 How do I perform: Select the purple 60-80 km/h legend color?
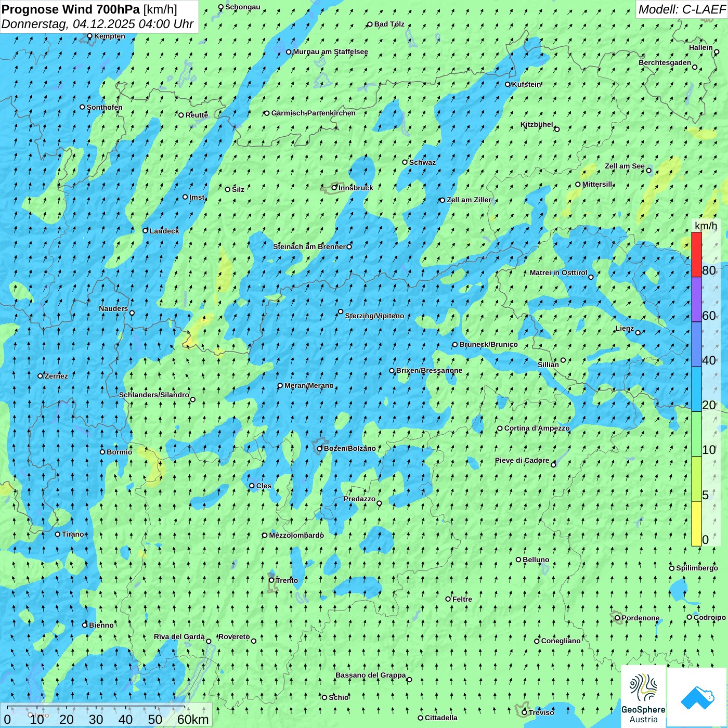click(696, 300)
